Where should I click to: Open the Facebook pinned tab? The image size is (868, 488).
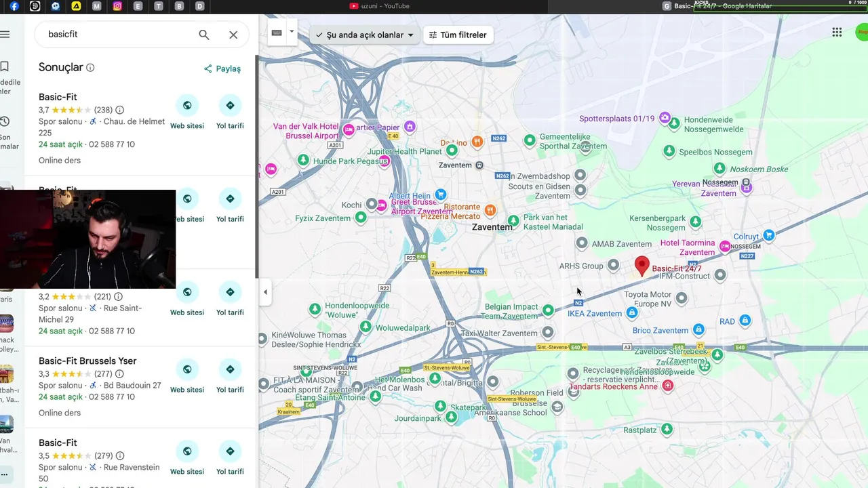[x=14, y=6]
